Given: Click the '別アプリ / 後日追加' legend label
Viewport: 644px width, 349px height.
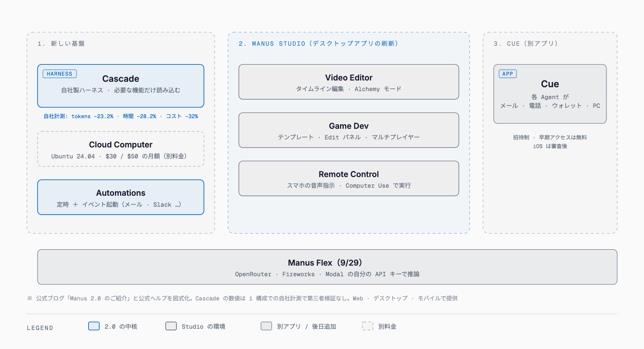Looking at the screenshot, I should click(x=307, y=326).
